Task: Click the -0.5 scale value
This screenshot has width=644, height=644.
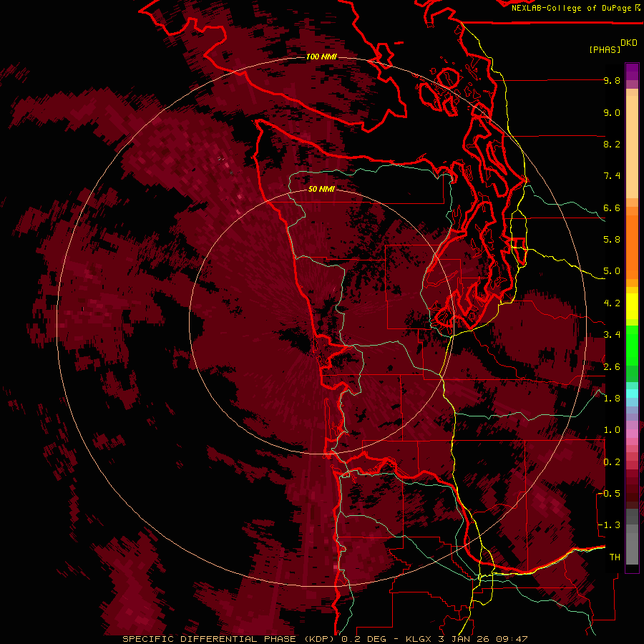Action: (609, 494)
